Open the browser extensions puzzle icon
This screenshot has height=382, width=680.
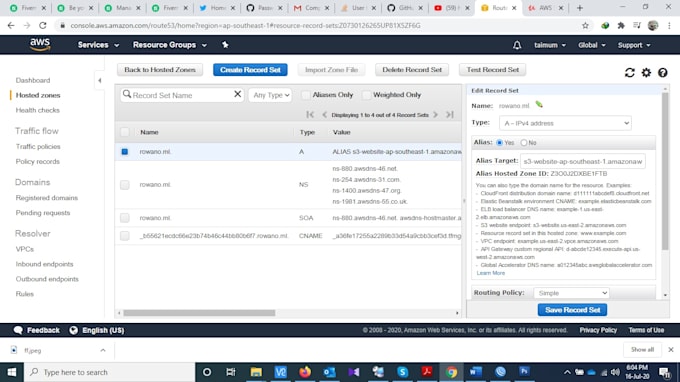click(621, 26)
